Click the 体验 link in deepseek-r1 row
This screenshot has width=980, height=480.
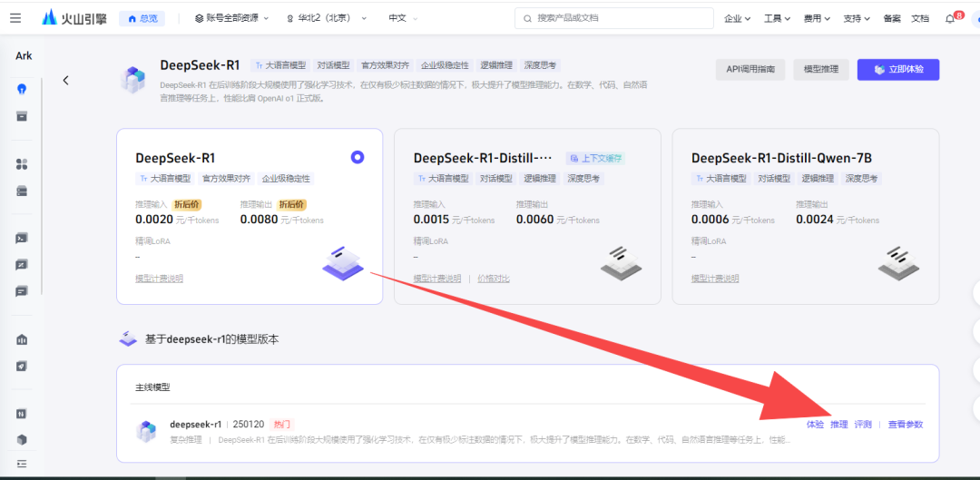tap(815, 425)
